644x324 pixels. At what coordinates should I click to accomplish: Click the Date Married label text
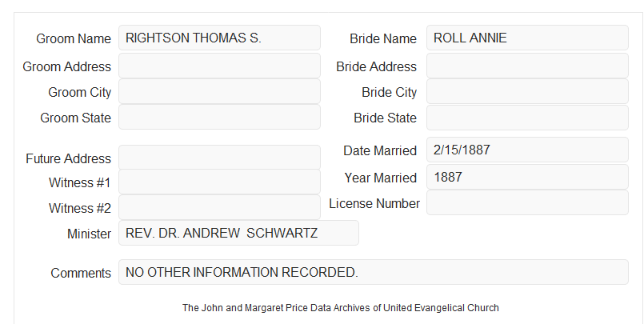[x=380, y=150]
